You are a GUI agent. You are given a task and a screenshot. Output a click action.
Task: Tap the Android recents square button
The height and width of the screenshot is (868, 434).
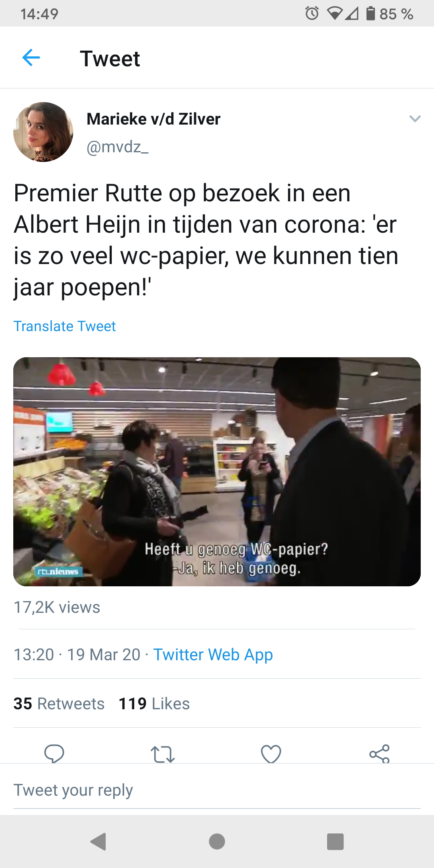click(x=336, y=841)
